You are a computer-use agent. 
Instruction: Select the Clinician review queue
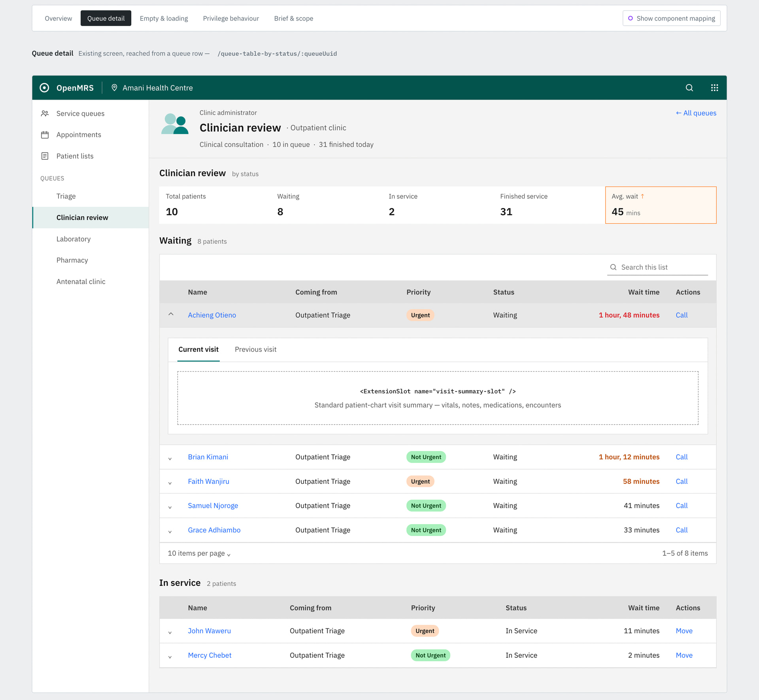pos(91,217)
